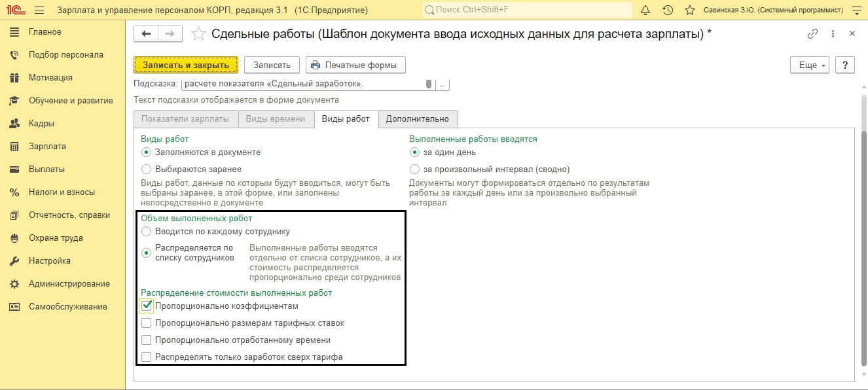Select radio Заполняются в документе
This screenshot has width=868, height=390.
pyautogui.click(x=147, y=152)
